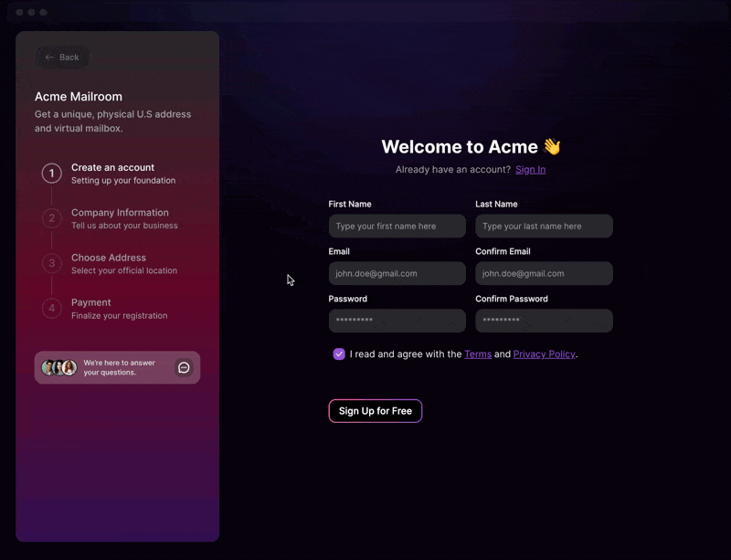The width and height of the screenshot is (731, 560).
Task: Click the Sign Up for Free button
Action: click(376, 411)
